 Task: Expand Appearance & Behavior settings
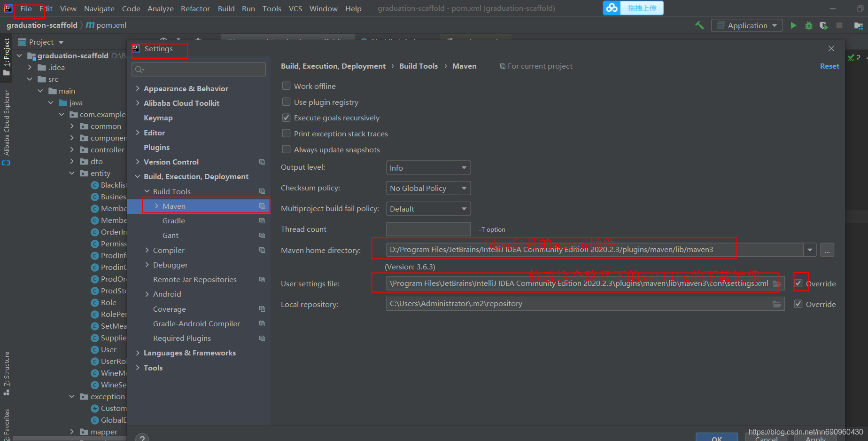point(138,88)
